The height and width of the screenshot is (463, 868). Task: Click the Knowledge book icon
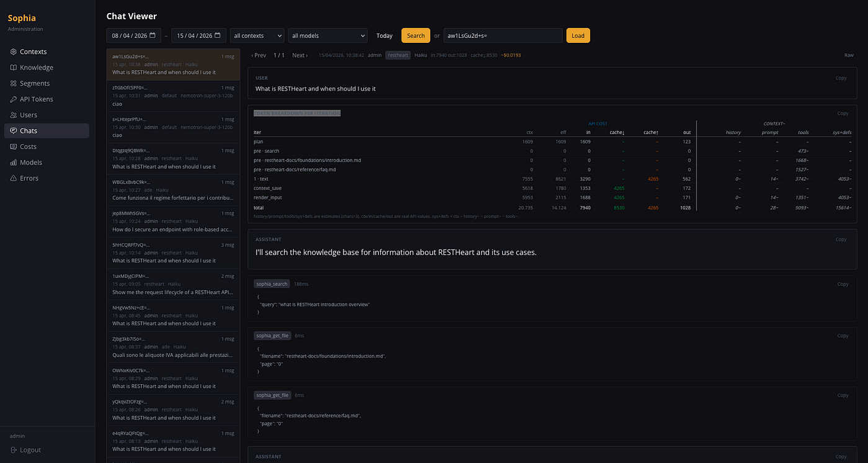tap(14, 68)
